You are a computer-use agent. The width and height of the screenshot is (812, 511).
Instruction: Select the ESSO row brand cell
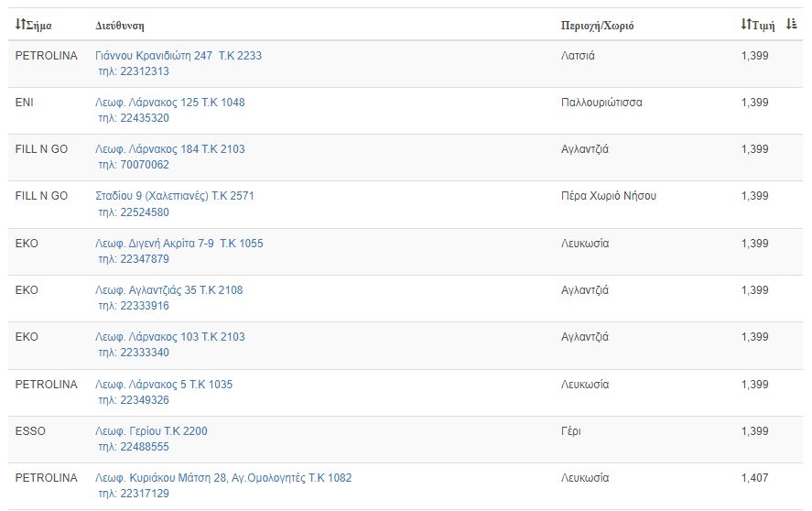pyautogui.click(x=30, y=430)
